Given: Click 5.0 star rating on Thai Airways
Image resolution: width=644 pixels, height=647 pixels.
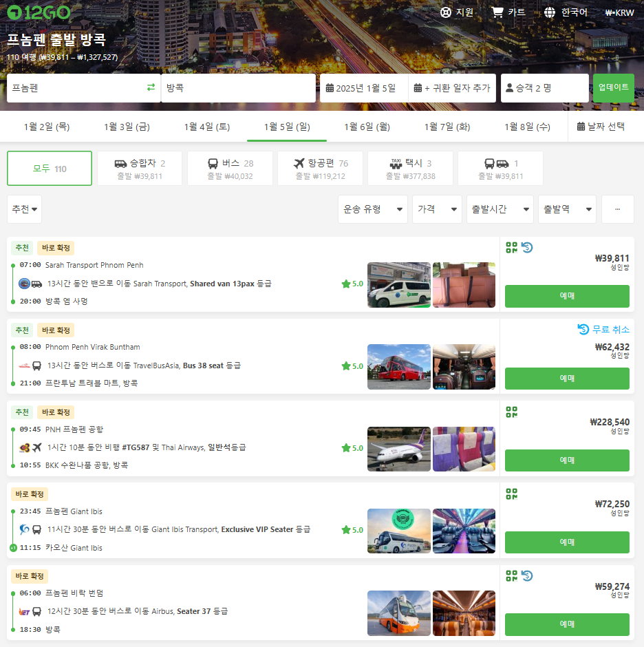Looking at the screenshot, I should click(x=352, y=448).
